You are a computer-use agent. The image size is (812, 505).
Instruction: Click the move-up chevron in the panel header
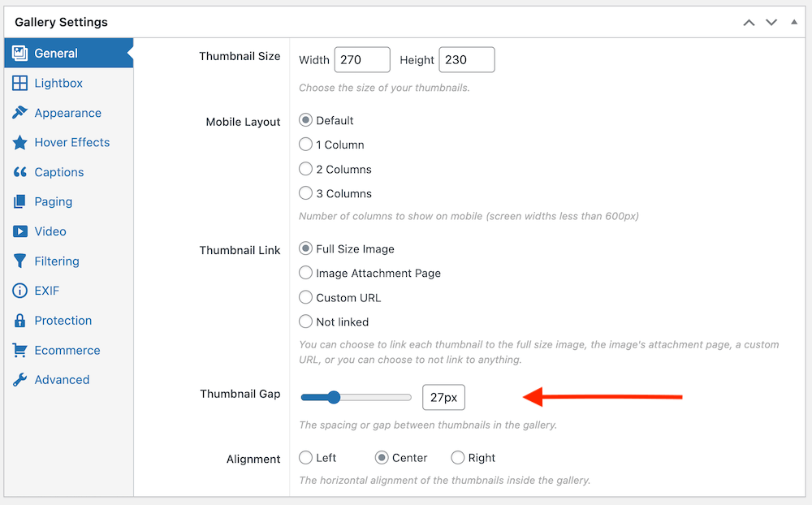coord(749,23)
